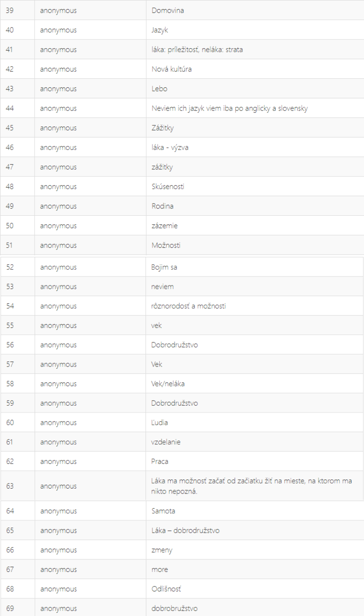The height and width of the screenshot is (616, 364).
Task: Click the response "Jazyk" in row 40
Action: tap(160, 30)
